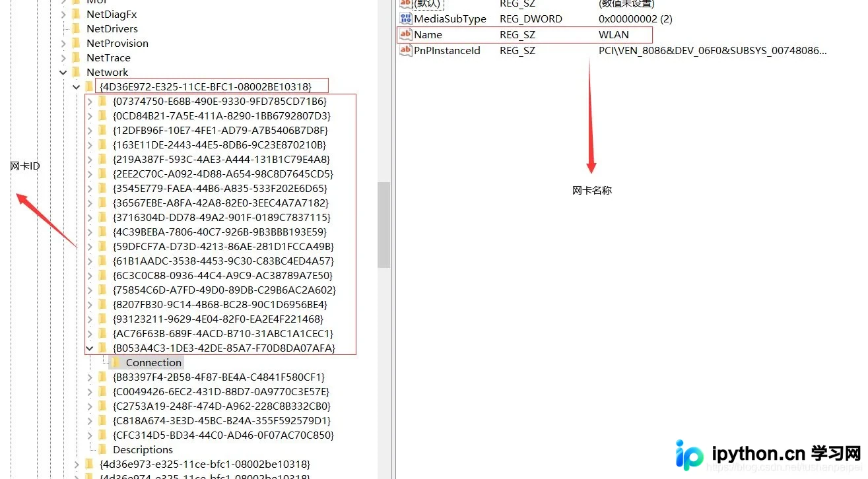Click the Descriptions key folder icon
Viewport: 868px width, 479px height.
[x=102, y=449]
